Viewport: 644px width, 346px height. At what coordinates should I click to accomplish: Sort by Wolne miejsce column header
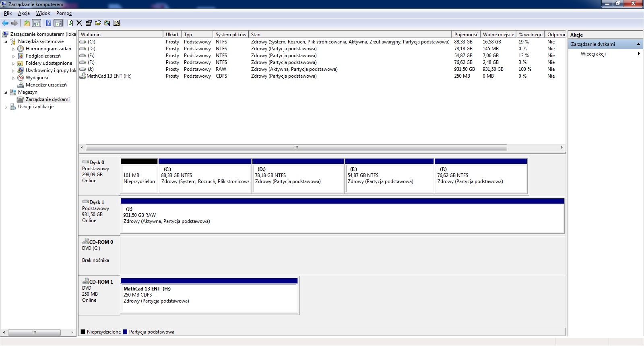[498, 35]
